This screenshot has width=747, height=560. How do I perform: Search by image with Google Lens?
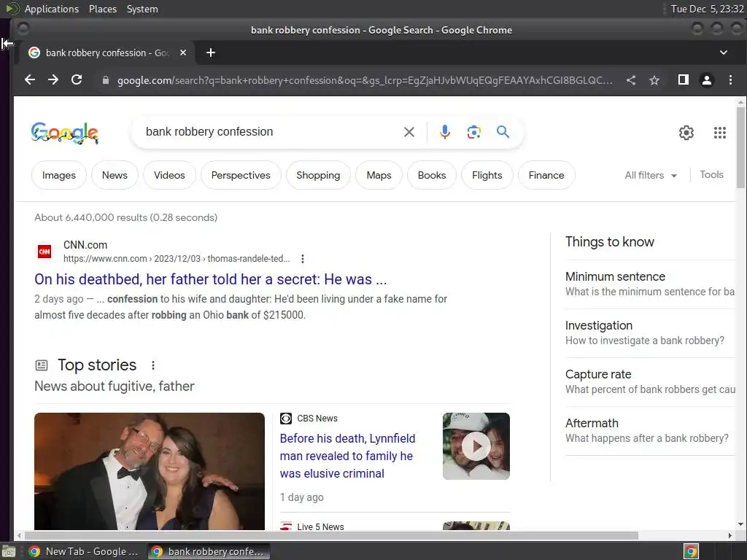point(473,132)
